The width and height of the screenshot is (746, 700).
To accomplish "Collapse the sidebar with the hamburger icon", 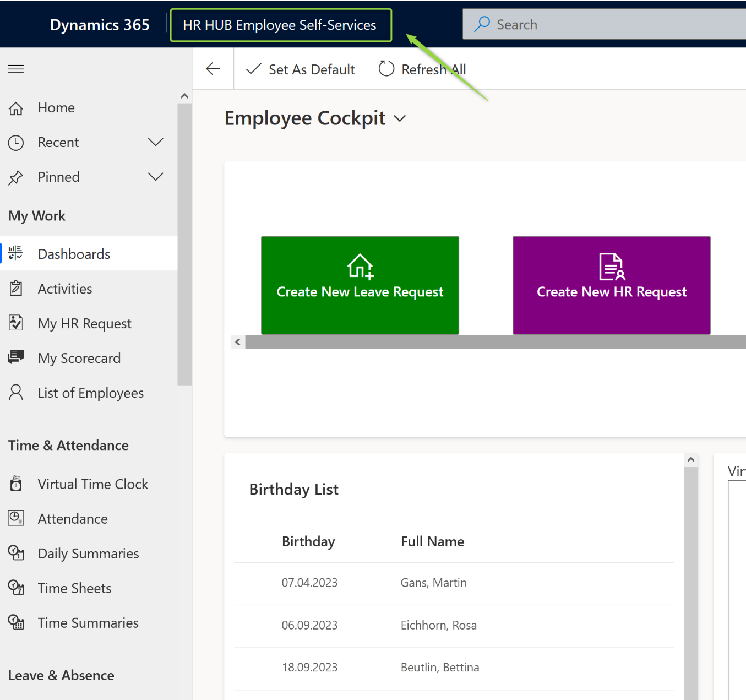I will [15, 69].
